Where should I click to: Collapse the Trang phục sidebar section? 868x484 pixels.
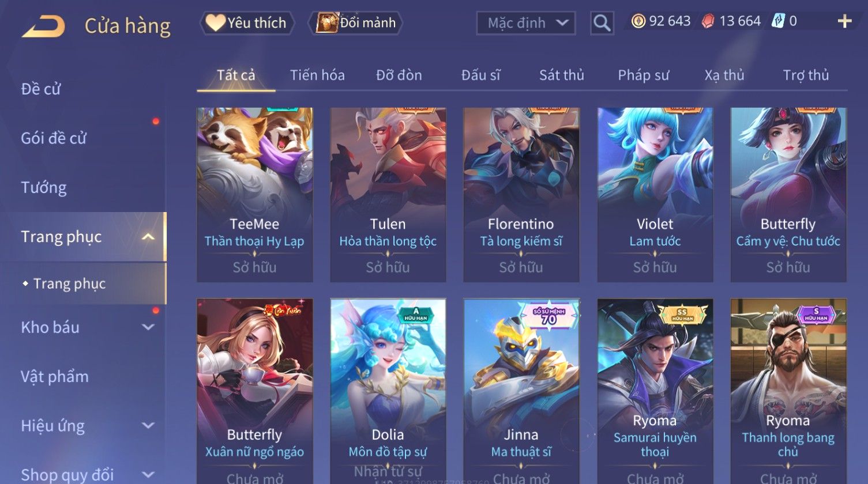pyautogui.click(x=148, y=237)
